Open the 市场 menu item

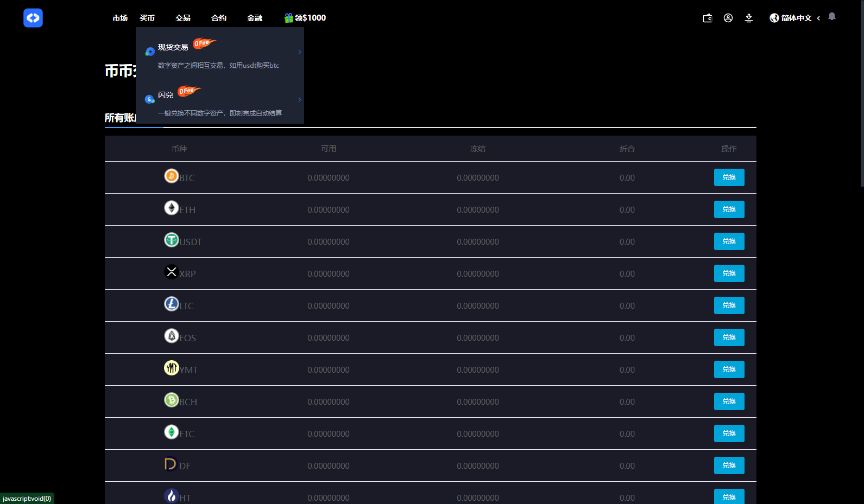pyautogui.click(x=120, y=18)
